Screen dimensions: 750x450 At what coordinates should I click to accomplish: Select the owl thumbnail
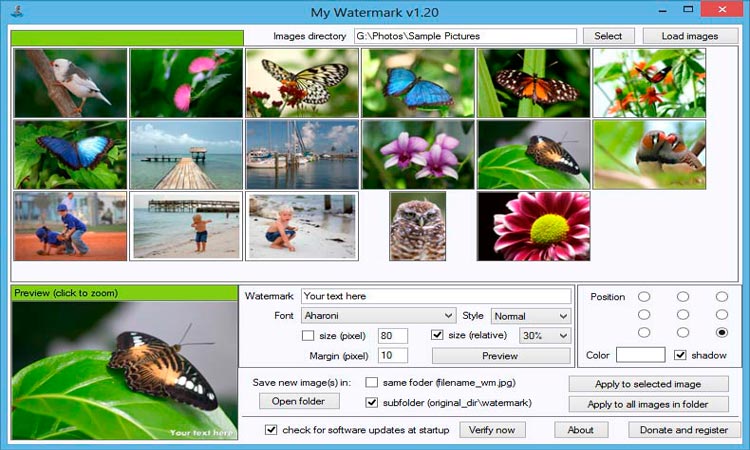pyautogui.click(x=418, y=226)
